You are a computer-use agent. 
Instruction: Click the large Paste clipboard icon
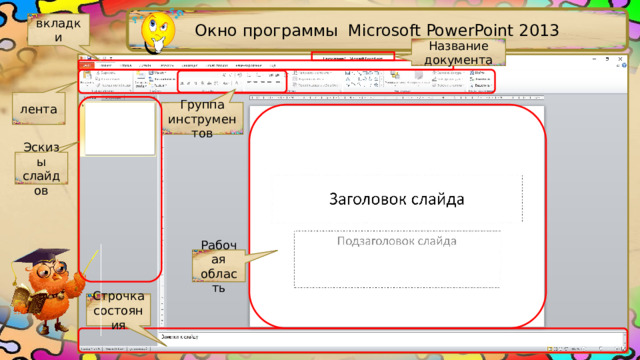87,75
